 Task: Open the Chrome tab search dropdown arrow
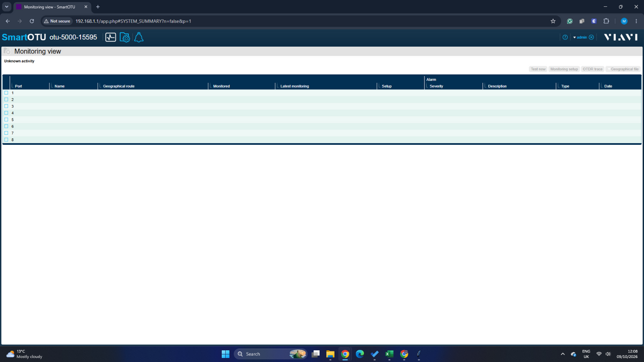(x=7, y=7)
